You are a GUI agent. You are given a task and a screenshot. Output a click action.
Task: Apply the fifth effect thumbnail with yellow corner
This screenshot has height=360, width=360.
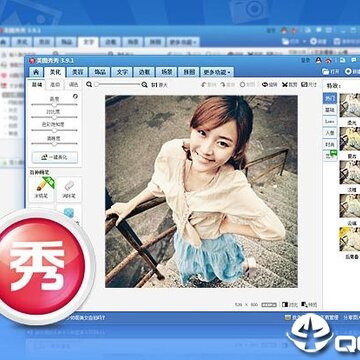(x=350, y=239)
